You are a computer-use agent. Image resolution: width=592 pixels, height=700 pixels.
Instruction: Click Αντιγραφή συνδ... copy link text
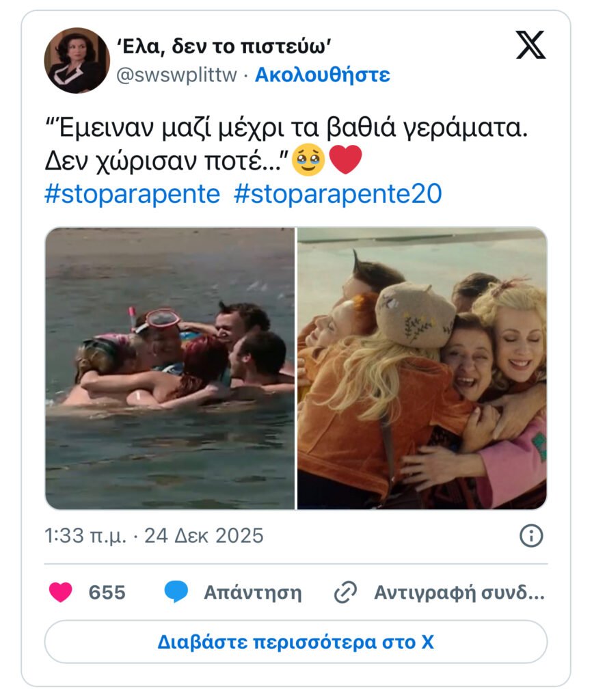[459, 593]
